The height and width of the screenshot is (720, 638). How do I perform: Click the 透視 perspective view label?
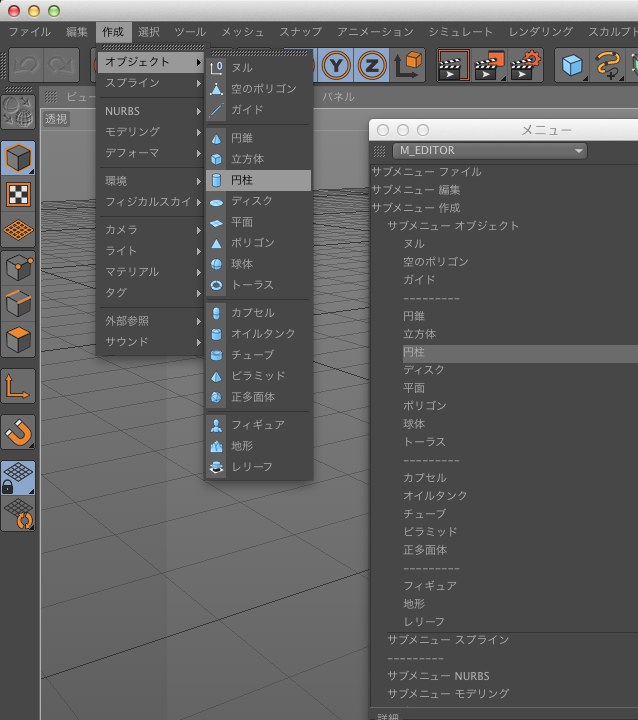coord(56,119)
